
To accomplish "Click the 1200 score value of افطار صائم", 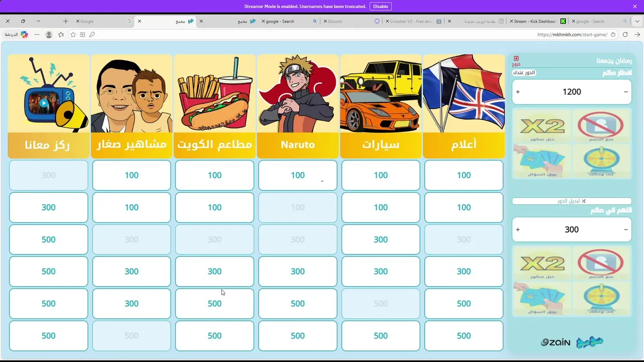I will [x=572, y=92].
